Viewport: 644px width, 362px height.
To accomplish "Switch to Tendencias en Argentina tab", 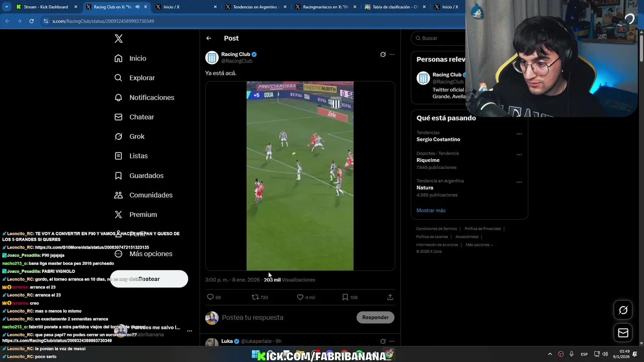I will 255,7.
